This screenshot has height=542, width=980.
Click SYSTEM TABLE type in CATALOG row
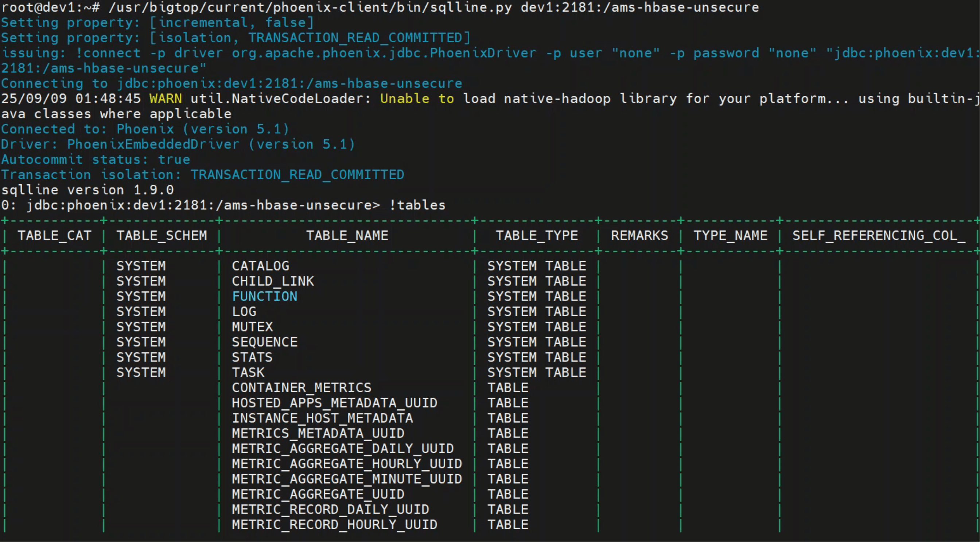(537, 266)
